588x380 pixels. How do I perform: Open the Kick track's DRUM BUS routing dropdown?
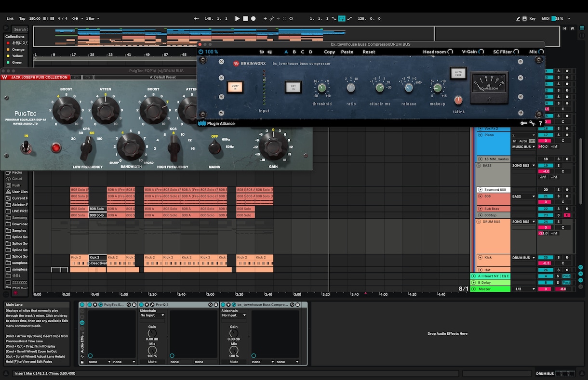pos(523,258)
